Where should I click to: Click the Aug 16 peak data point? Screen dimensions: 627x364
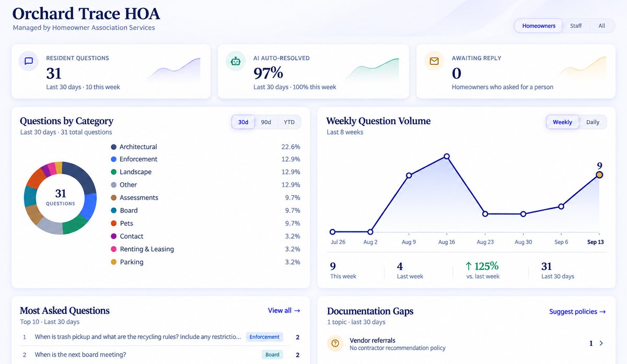pyautogui.click(x=447, y=156)
